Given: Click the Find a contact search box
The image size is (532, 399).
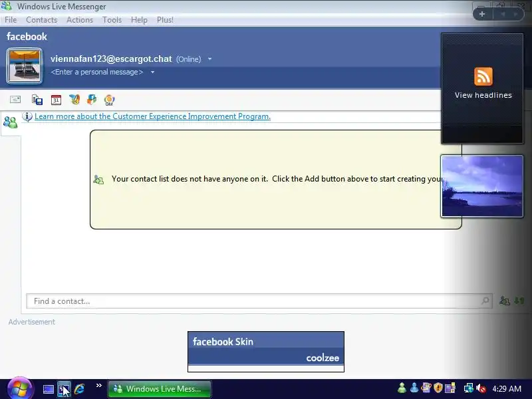Looking at the screenshot, I should click(259, 301).
